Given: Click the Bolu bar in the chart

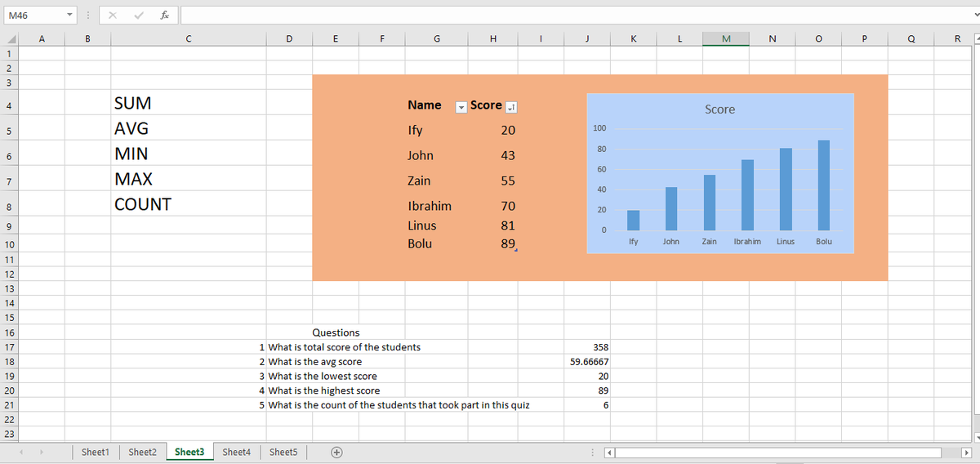Looking at the screenshot, I should coord(823,185).
